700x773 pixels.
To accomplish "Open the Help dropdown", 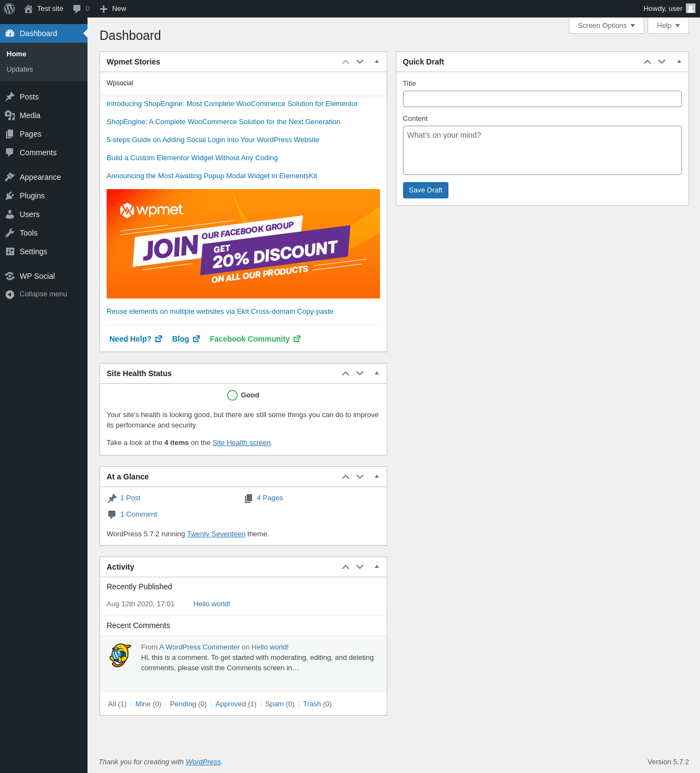I will coord(668,26).
